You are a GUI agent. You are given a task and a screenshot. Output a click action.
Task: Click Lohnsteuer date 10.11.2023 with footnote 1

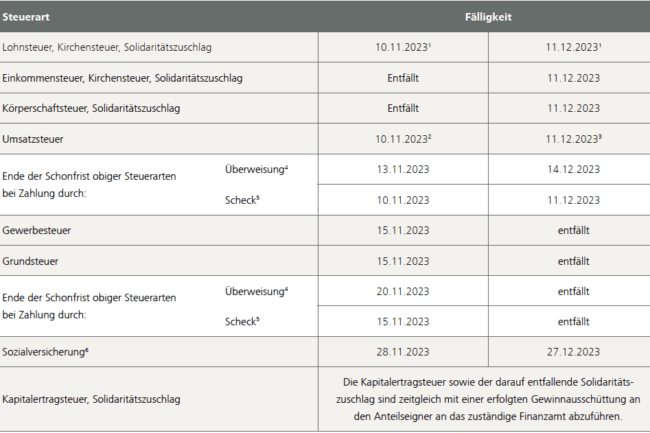403,47
